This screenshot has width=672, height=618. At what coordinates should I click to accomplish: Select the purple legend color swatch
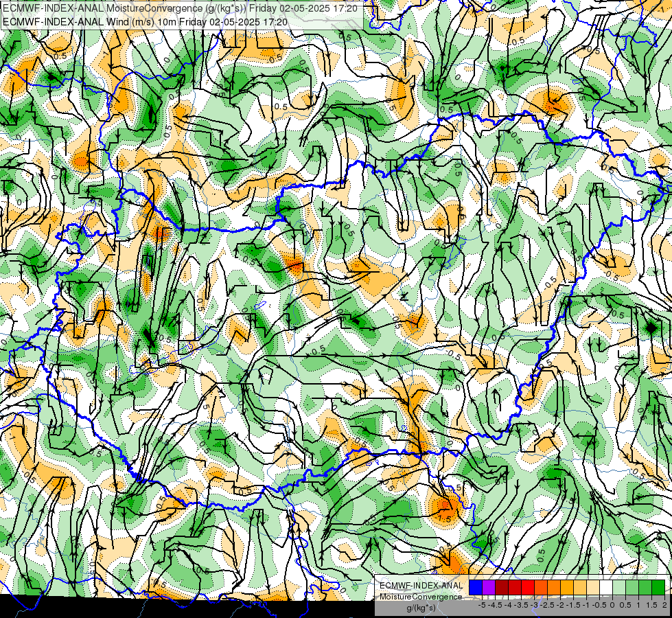489,587
